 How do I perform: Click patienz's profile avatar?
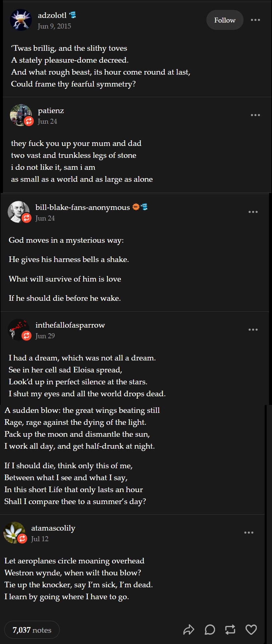click(x=21, y=115)
